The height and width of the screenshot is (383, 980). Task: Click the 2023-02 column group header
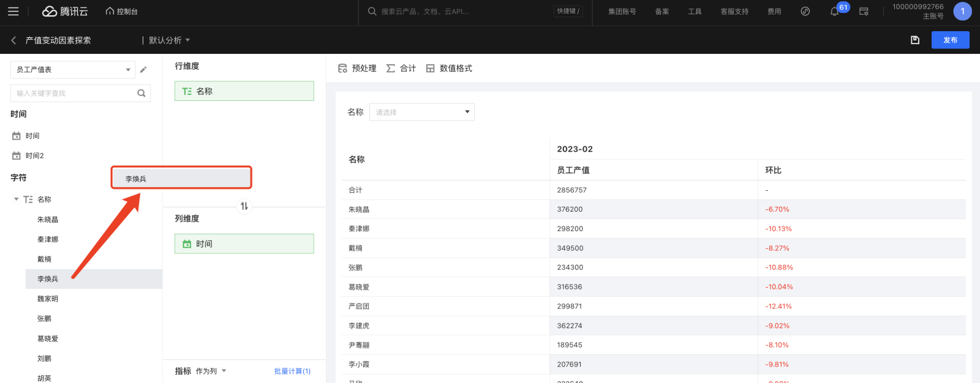(x=575, y=149)
